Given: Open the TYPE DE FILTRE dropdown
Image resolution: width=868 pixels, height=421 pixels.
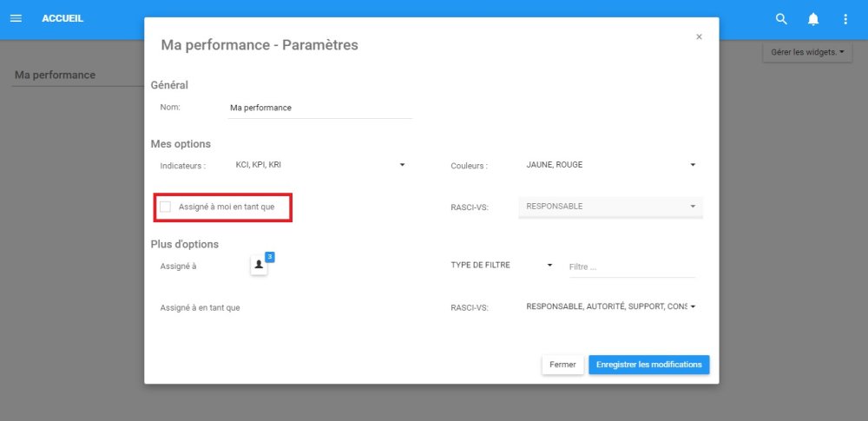Looking at the screenshot, I should coord(549,266).
